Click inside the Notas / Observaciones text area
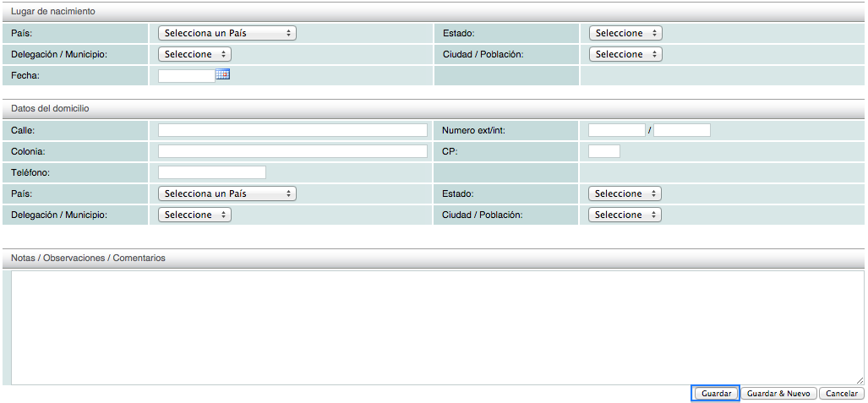This screenshot has height=403, width=868. click(436, 327)
